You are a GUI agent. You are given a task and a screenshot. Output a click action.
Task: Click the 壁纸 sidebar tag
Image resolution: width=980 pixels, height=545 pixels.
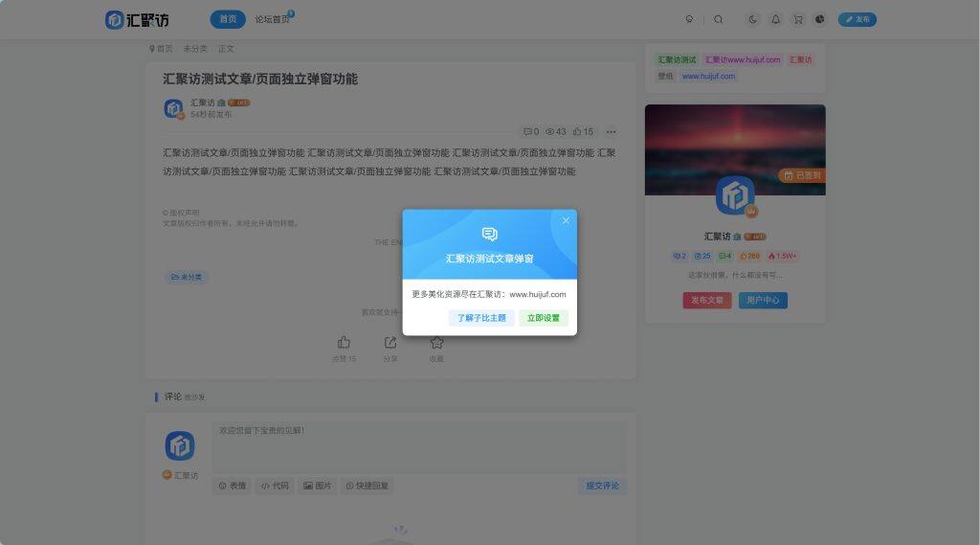click(x=665, y=77)
